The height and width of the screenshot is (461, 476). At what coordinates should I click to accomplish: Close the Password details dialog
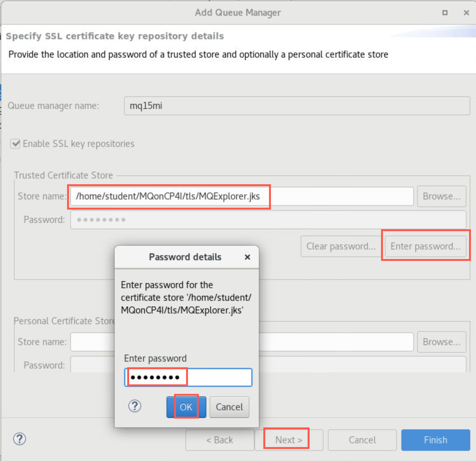[x=247, y=257]
